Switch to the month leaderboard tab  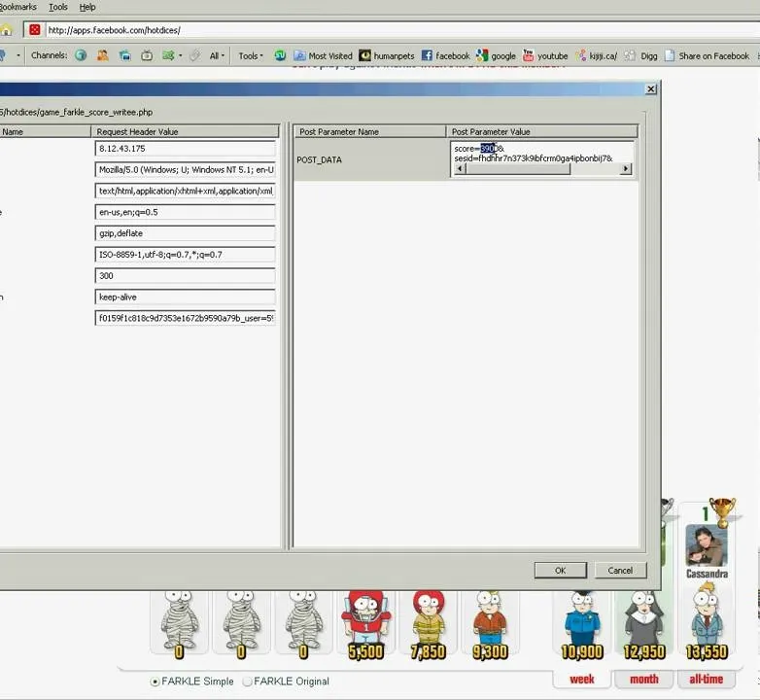643,680
